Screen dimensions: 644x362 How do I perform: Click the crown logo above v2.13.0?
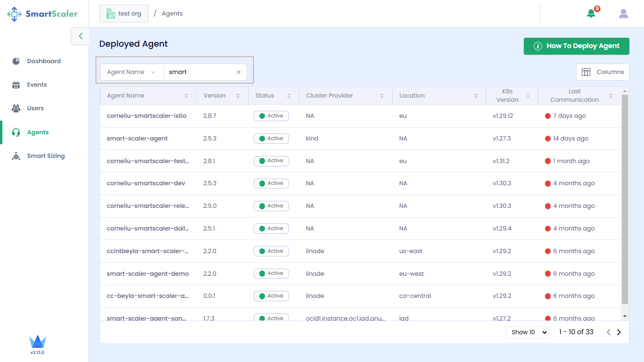click(x=37, y=341)
